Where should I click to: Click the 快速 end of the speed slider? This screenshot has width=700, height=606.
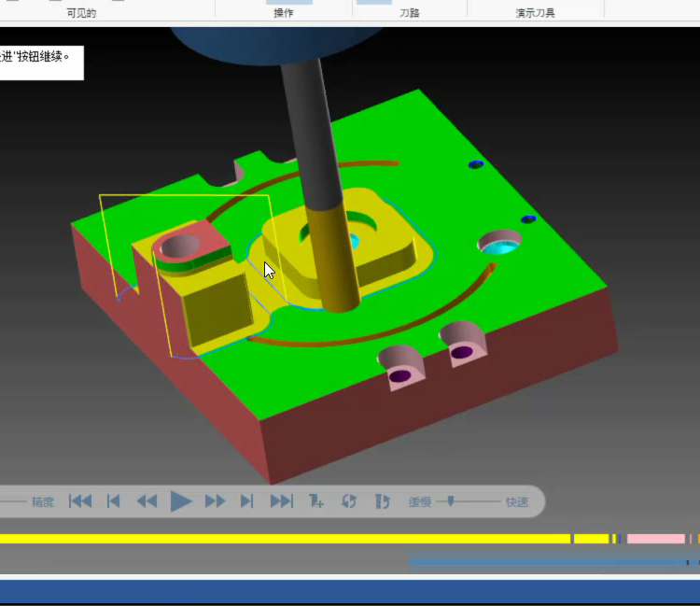pyautogui.click(x=517, y=502)
